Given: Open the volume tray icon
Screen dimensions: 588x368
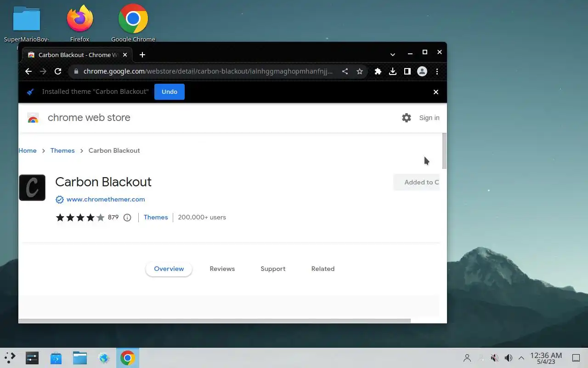Looking at the screenshot, I should coord(509,358).
